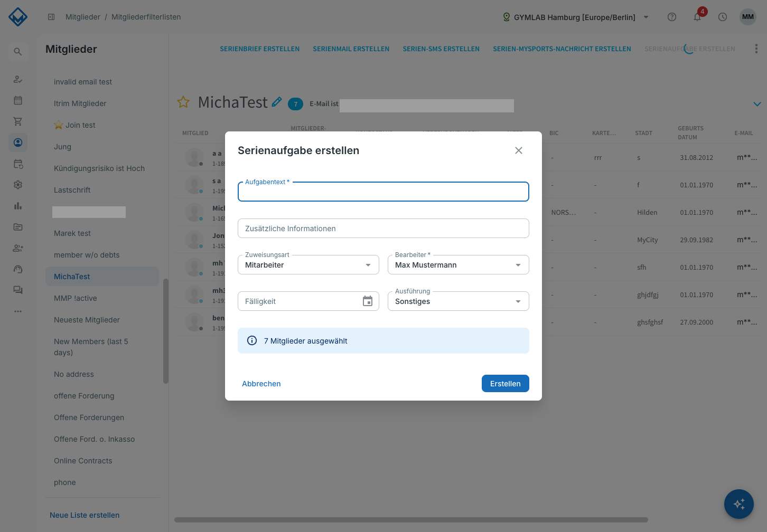Open the help question mark icon
The image size is (767, 532).
(x=672, y=17)
